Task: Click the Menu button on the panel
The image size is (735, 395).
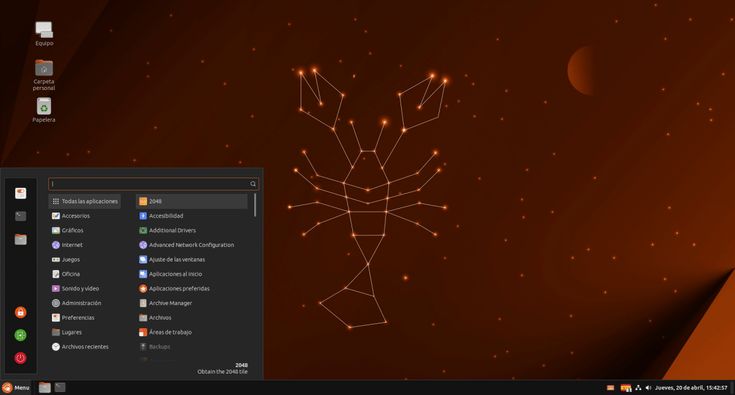Action: pyautogui.click(x=15, y=388)
